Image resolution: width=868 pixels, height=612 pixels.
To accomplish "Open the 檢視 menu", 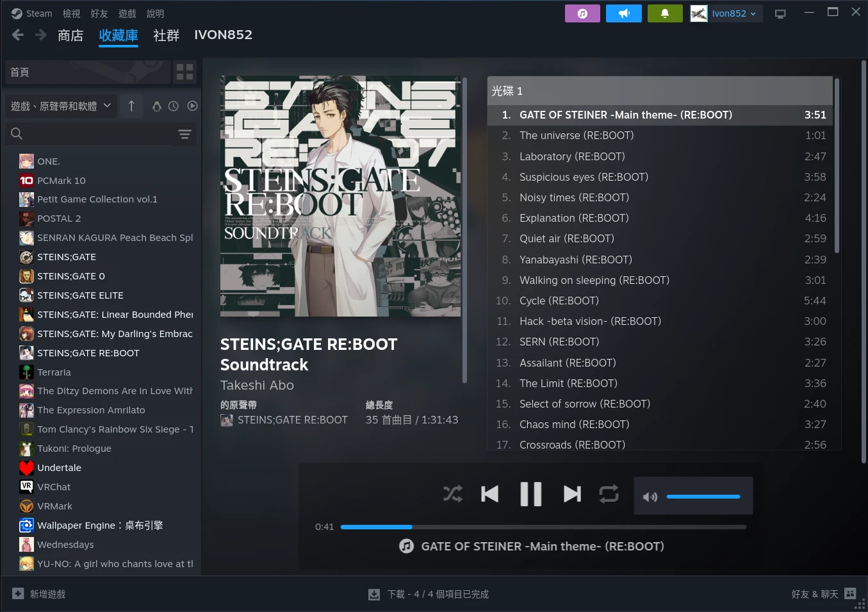I will pyautogui.click(x=71, y=13).
